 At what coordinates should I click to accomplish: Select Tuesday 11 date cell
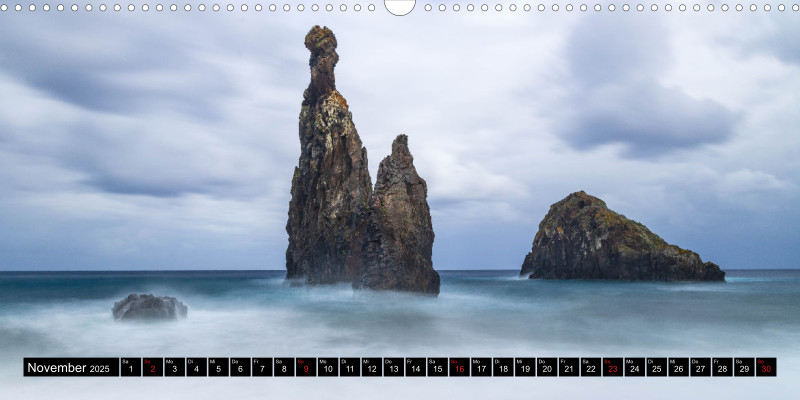pyautogui.click(x=350, y=367)
